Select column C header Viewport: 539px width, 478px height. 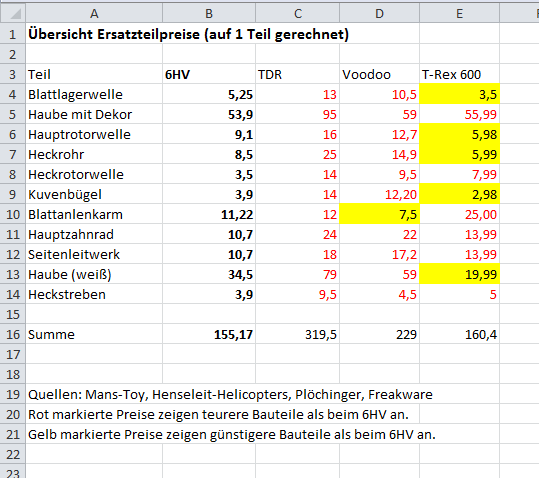point(297,14)
